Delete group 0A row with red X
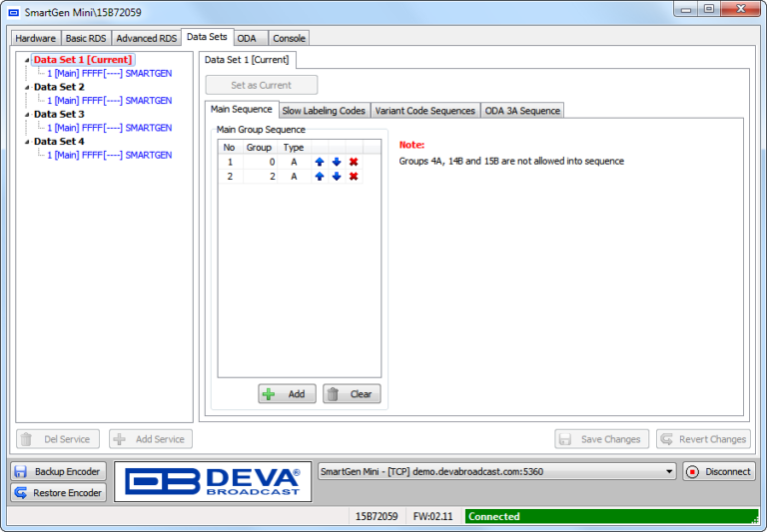Image resolution: width=767 pixels, height=532 pixels. coord(354,162)
